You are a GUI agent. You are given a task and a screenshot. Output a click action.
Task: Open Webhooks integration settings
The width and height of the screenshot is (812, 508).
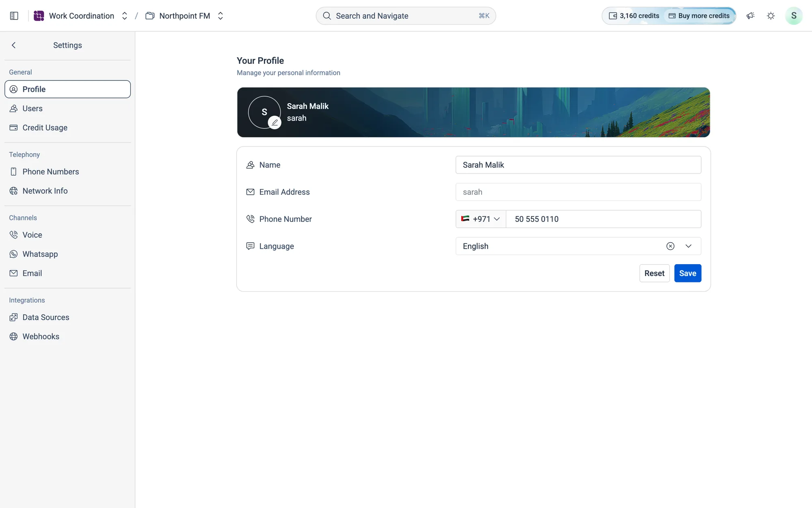click(x=67, y=336)
